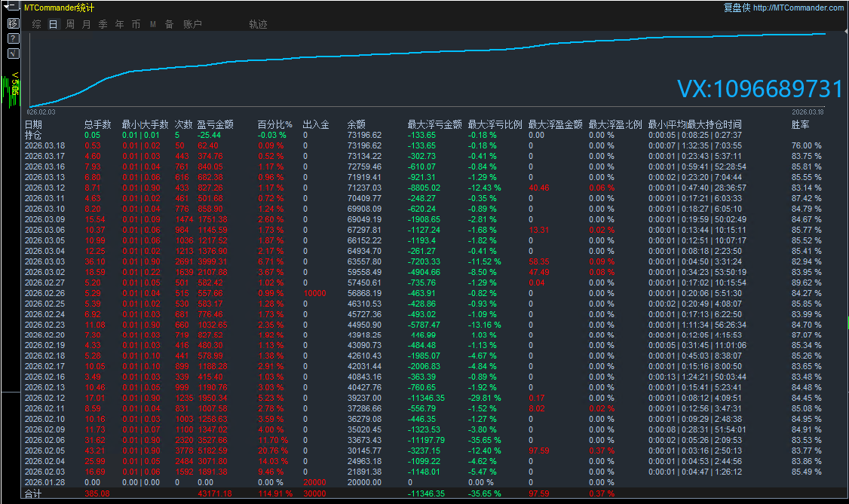Switch to the 轨迹 track tab
The width and height of the screenshot is (849, 504).
(x=258, y=24)
